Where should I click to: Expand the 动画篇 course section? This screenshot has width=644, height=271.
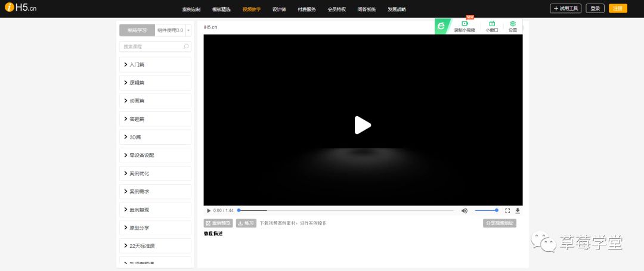click(x=156, y=101)
